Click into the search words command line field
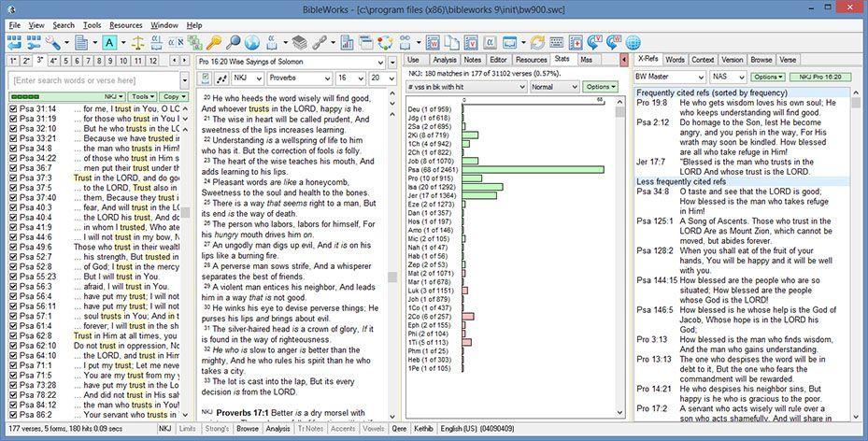 tap(94, 80)
